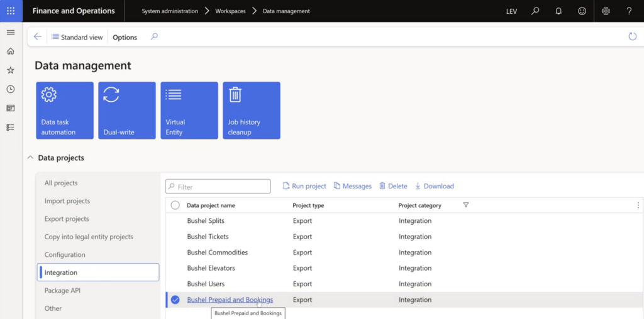The width and height of the screenshot is (644, 319).
Task: Open Favorites star in sidebar
Action: click(11, 70)
